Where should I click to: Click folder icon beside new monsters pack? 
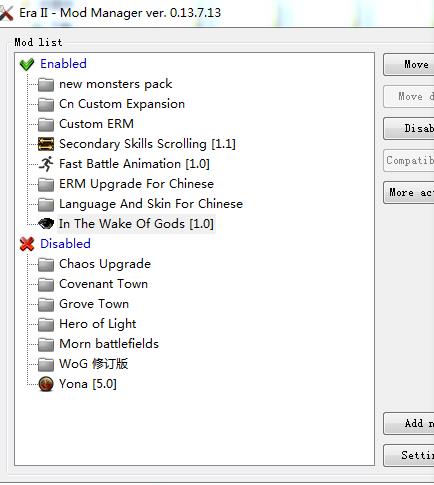pyautogui.click(x=46, y=84)
